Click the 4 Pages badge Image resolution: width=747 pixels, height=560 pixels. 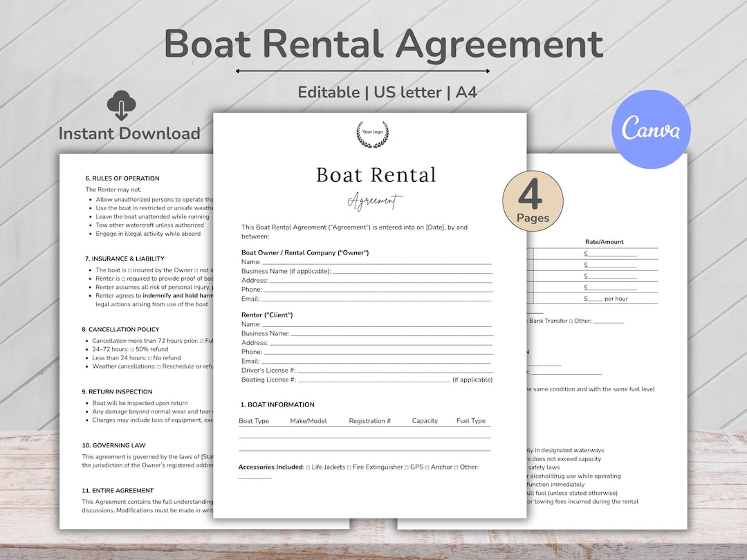[x=533, y=201]
